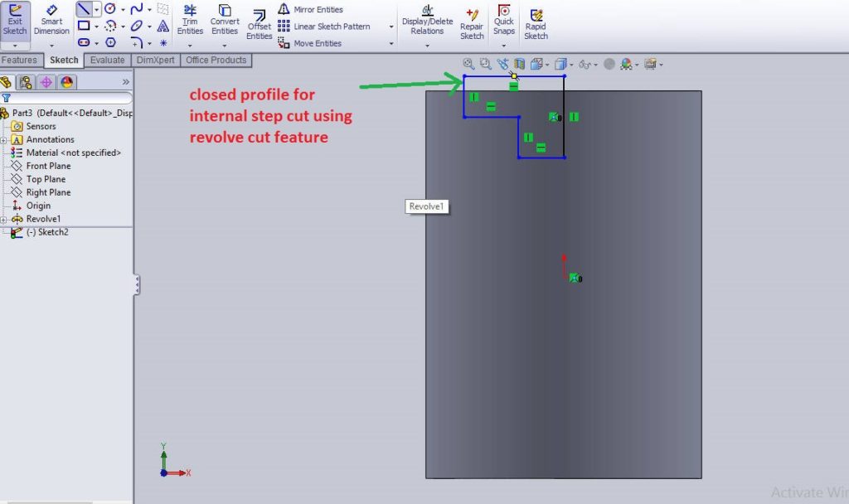Click the feature tree filter field
This screenshot has width=849, height=504.
pos(66,98)
